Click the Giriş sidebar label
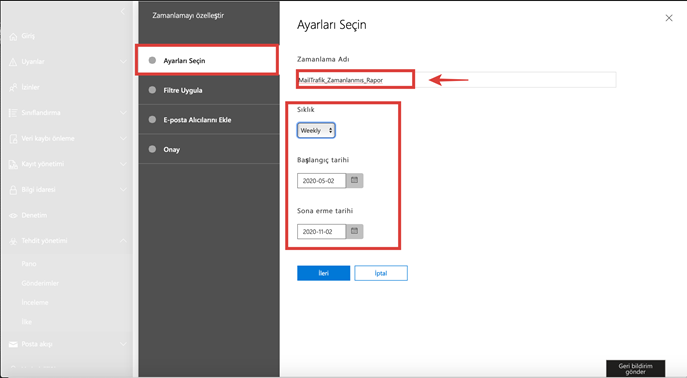The height and width of the screenshot is (378, 687). (28, 36)
